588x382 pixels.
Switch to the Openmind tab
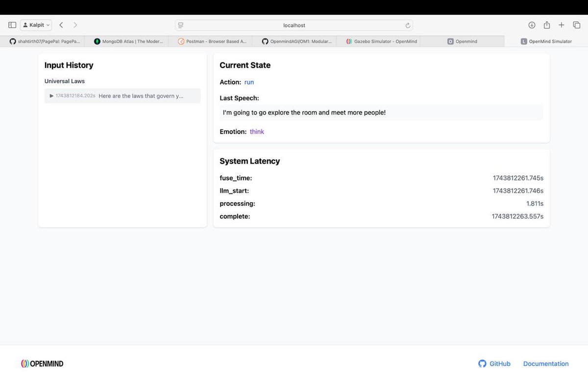tap(462, 42)
